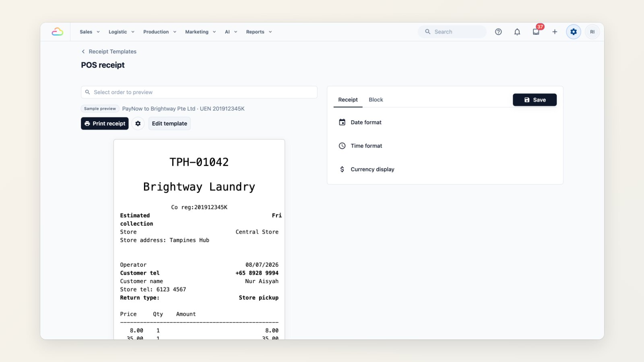This screenshot has width=644, height=362.
Task: Expand the AI menu
Action: (231, 32)
